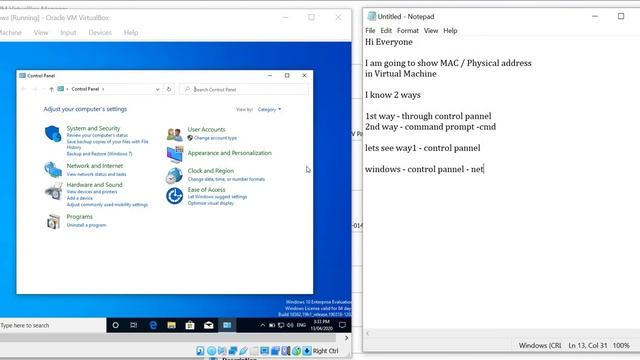Click Uninstall a program link
Image resolution: width=640 pixels, height=360 pixels.
coord(86,225)
